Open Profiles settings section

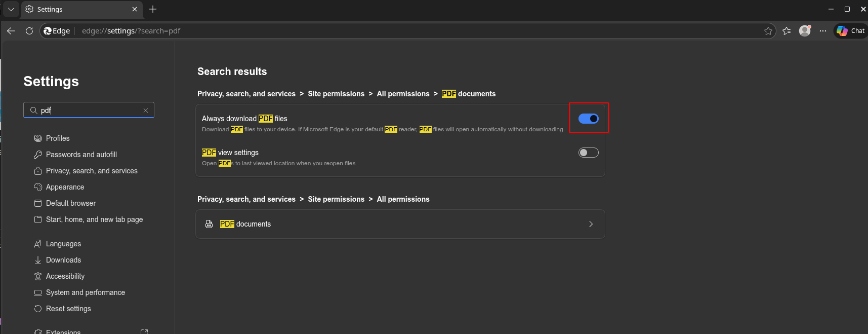pyautogui.click(x=58, y=138)
